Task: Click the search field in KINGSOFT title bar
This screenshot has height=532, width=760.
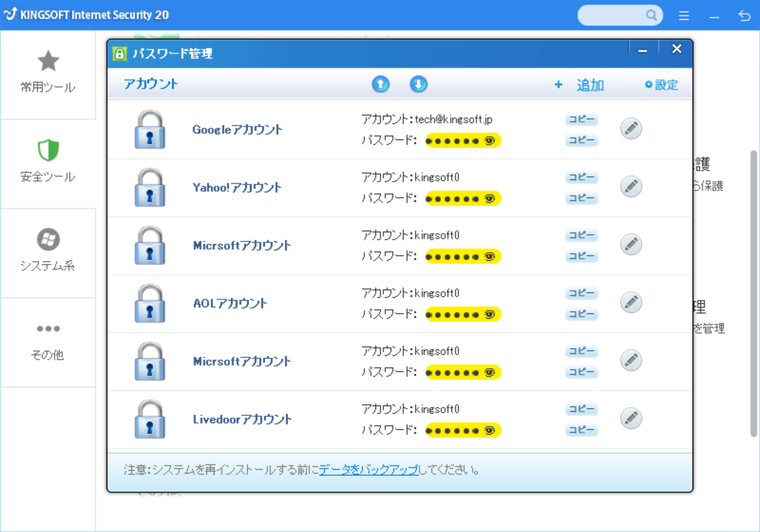Action: click(620, 15)
